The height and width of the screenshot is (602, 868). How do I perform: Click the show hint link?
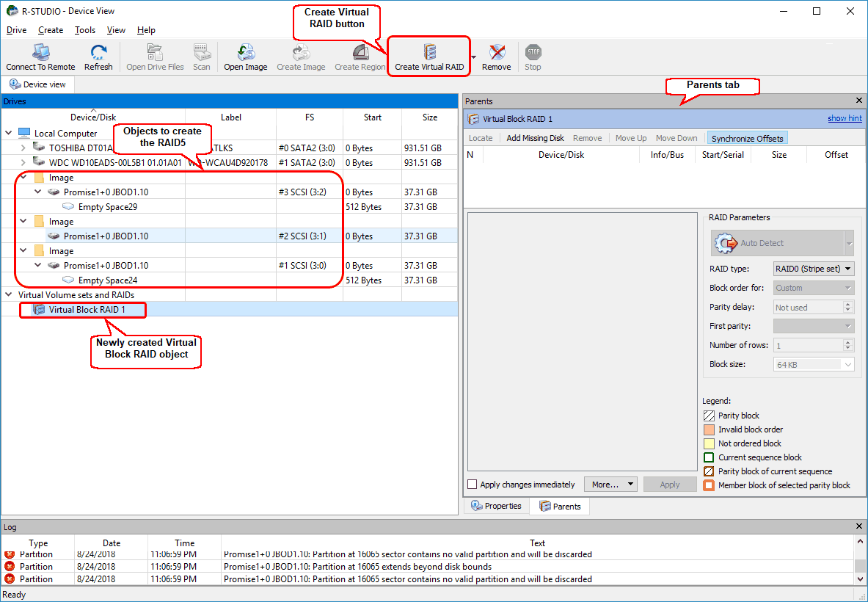845,118
